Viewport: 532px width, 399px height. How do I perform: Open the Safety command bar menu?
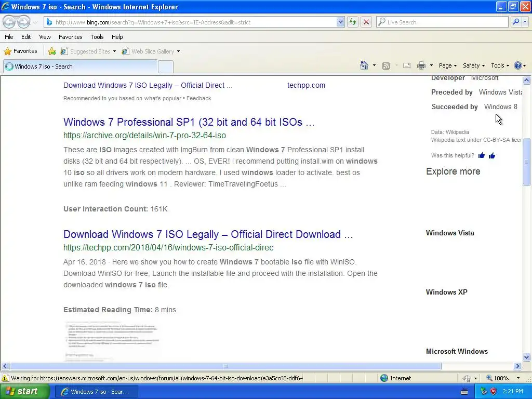[x=474, y=65]
